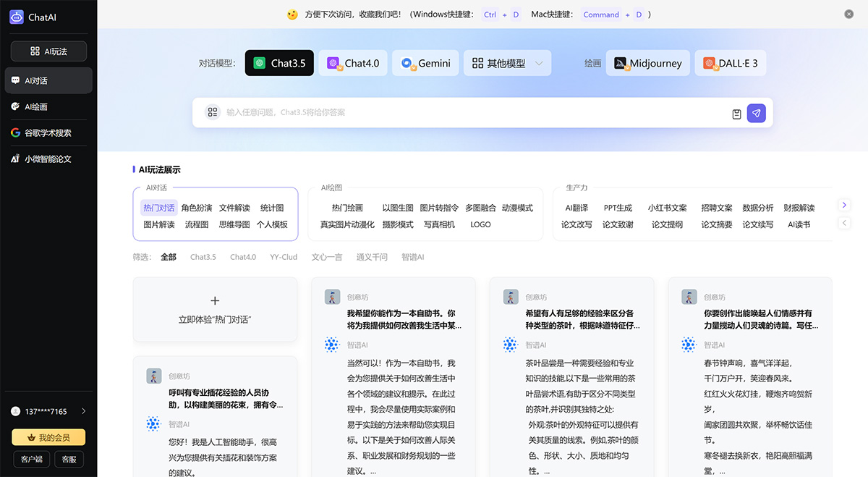Screen dimensions: 868x477
Task: Select the 智谱AI filter tab
Action: click(412, 256)
